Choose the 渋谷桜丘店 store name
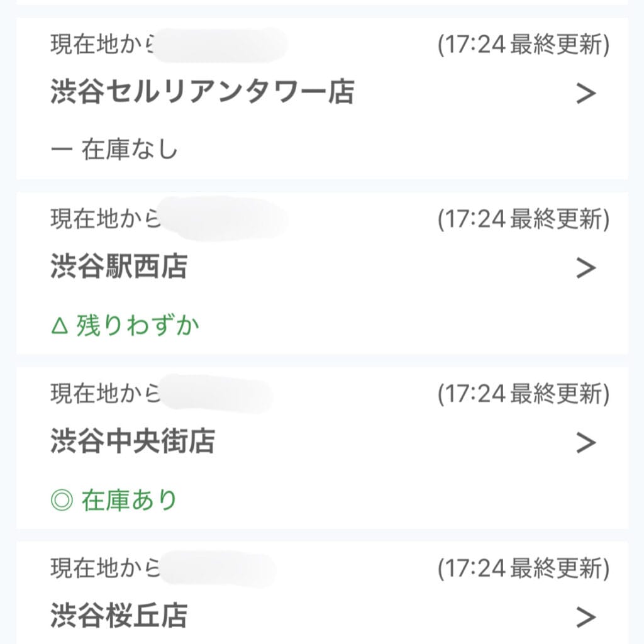This screenshot has height=644, width=644. point(118,616)
